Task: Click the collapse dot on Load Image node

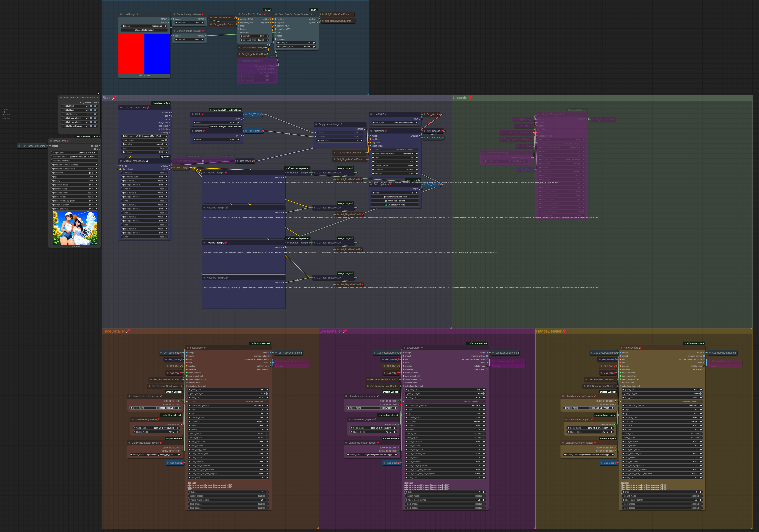Action: click(121, 14)
